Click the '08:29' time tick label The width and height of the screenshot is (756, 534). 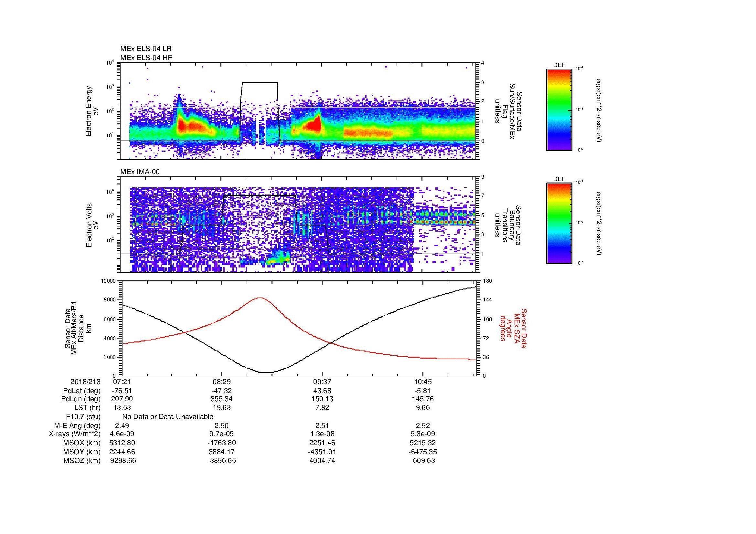(222, 382)
